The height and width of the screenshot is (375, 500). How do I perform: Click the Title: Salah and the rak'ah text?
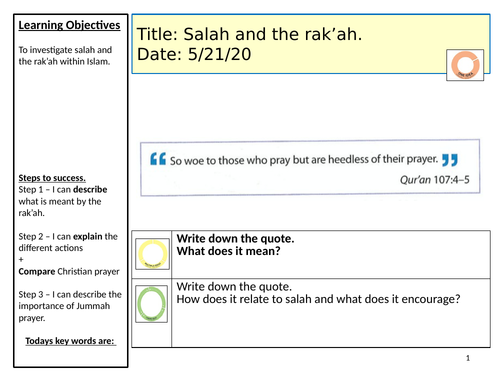coord(249,34)
